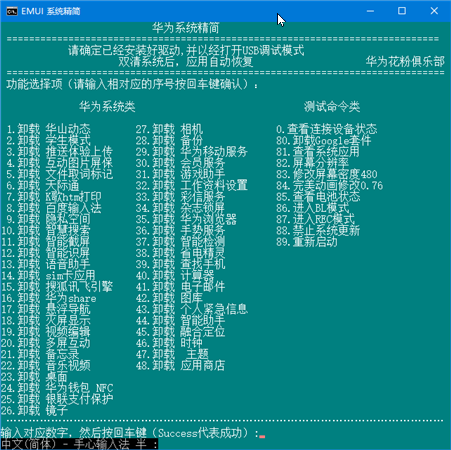Select the line 28.卸载 备份

tap(169, 140)
